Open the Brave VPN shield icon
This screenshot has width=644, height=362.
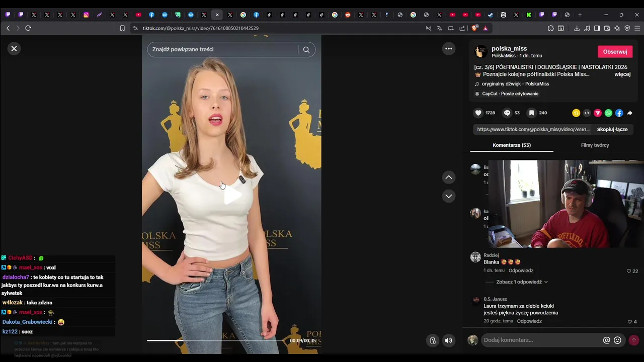[627, 28]
